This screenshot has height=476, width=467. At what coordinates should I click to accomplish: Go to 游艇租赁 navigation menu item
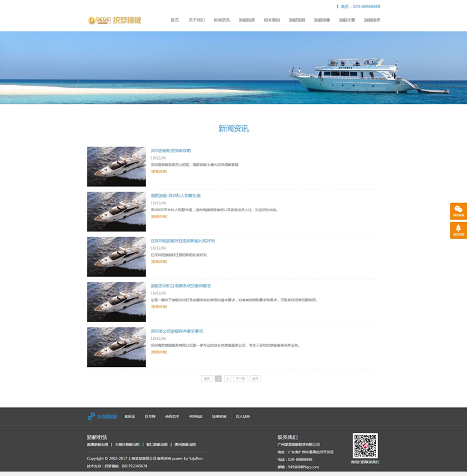click(x=247, y=20)
